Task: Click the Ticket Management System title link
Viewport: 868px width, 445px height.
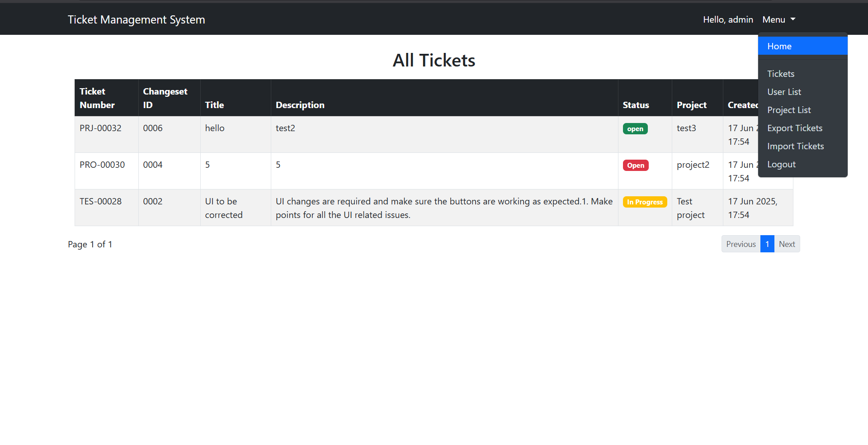Action: point(137,19)
